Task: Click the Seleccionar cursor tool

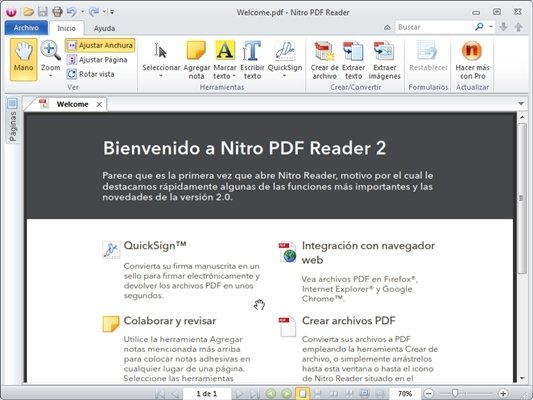Action: [x=161, y=56]
